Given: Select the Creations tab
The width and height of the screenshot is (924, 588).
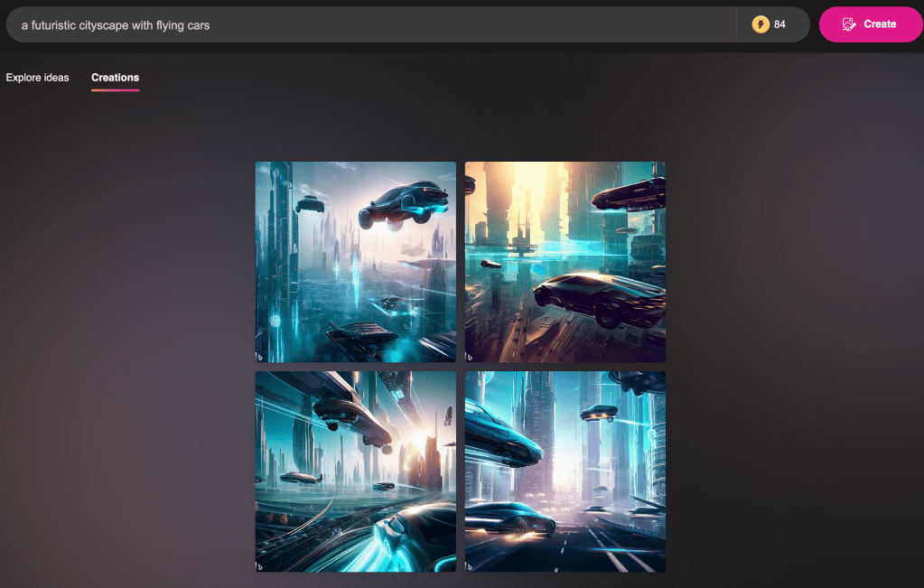Looking at the screenshot, I should [x=115, y=78].
